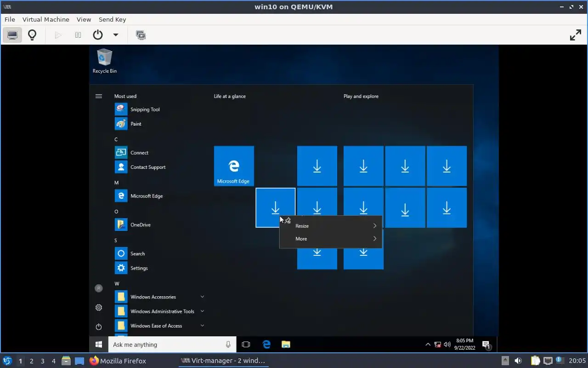Viewport: 588px width, 368px height.
Task: Focus the Ask me anything search box
Action: (x=168, y=345)
